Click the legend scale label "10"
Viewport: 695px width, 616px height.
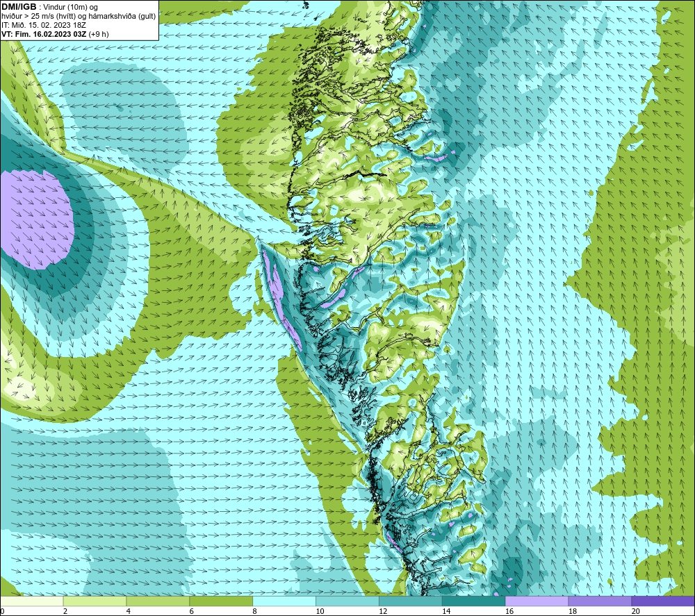pos(320,611)
